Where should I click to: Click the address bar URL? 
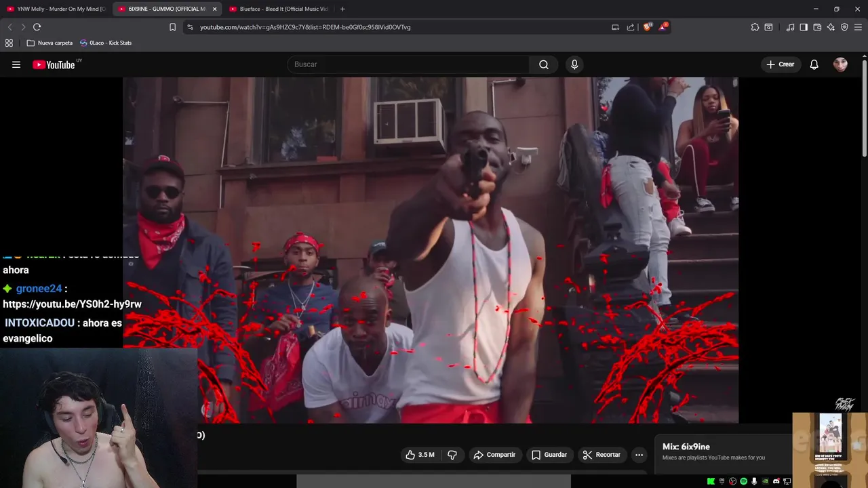pyautogui.click(x=305, y=27)
